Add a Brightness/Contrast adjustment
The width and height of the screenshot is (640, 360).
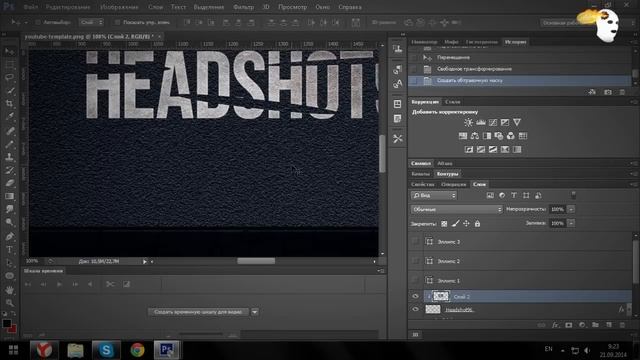[x=468, y=122]
